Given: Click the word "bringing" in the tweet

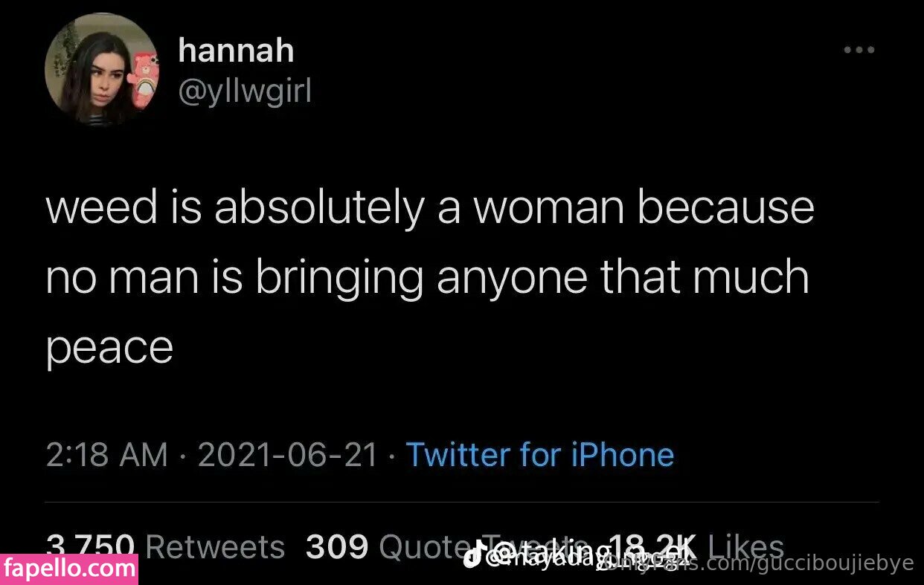Looking at the screenshot, I should coord(339,278).
